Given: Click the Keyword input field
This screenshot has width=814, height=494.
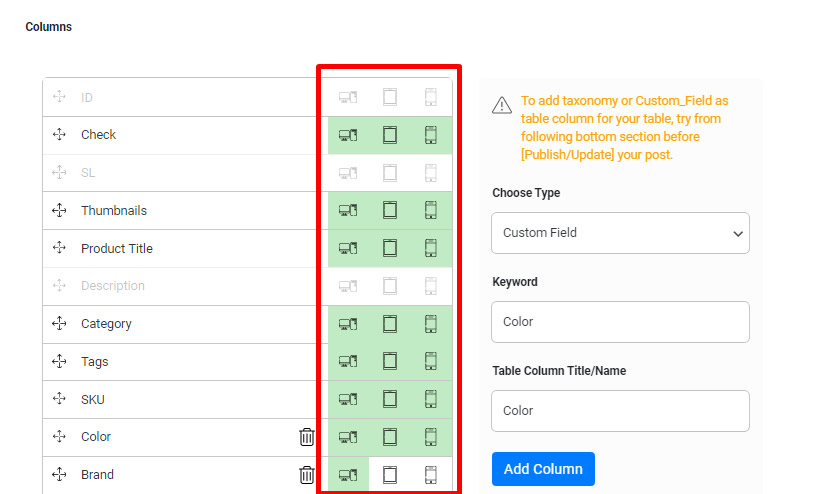Looking at the screenshot, I should (620, 322).
